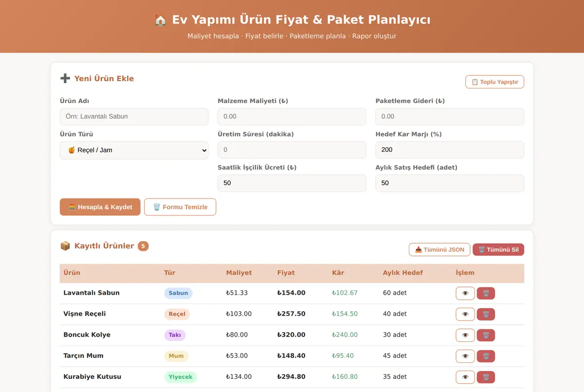Click the Sabun type tag
This screenshot has width=584, height=392.
[178, 293]
